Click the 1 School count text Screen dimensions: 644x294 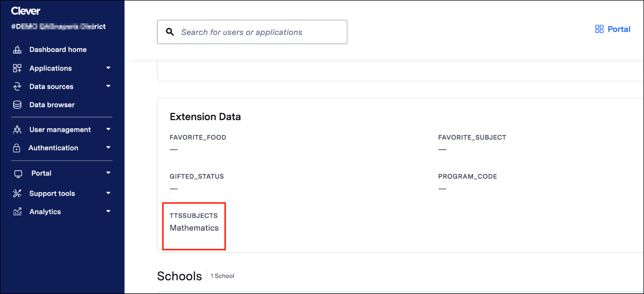(x=222, y=276)
